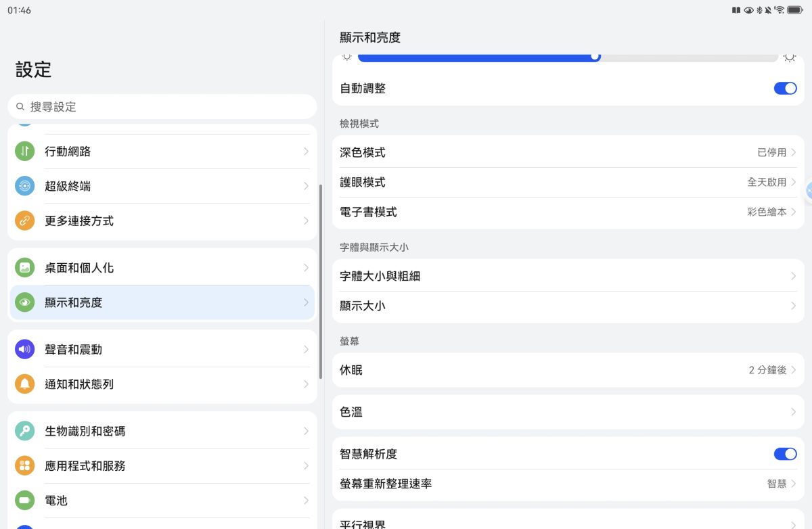Click the 聲音和震動 speaker icon
Viewport: 812px width, 529px height.
click(25, 350)
